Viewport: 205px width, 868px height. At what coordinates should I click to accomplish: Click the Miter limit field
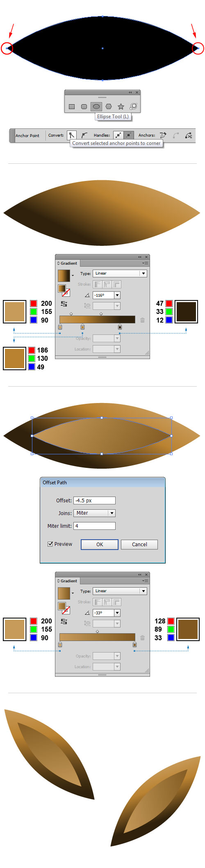[x=95, y=526]
